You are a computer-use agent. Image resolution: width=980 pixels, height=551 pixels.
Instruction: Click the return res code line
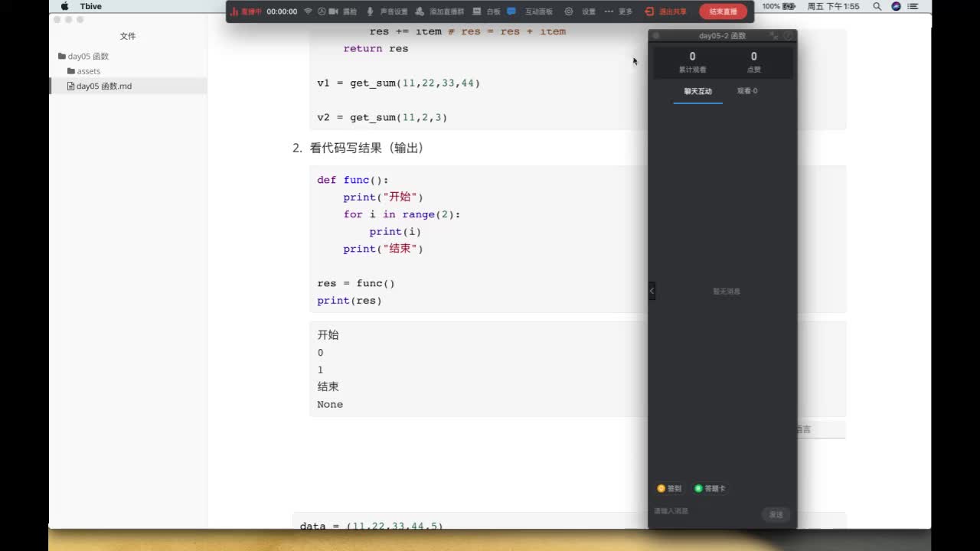[376, 48]
